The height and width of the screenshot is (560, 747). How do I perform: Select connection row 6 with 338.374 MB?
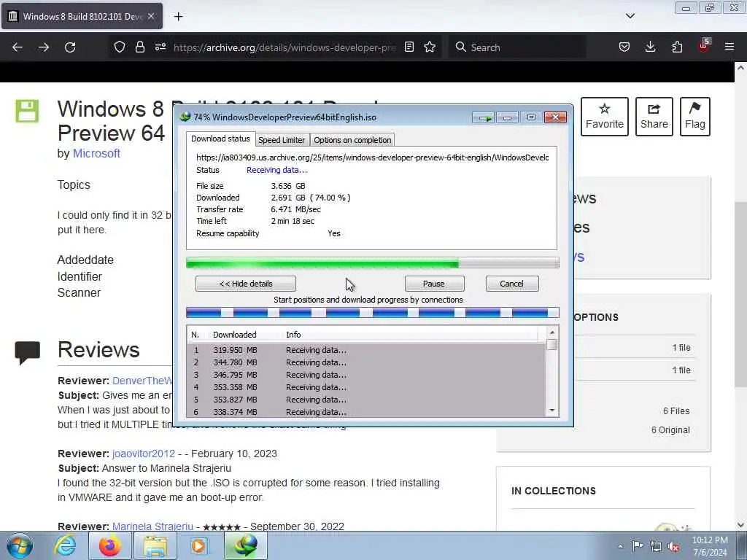366,411
